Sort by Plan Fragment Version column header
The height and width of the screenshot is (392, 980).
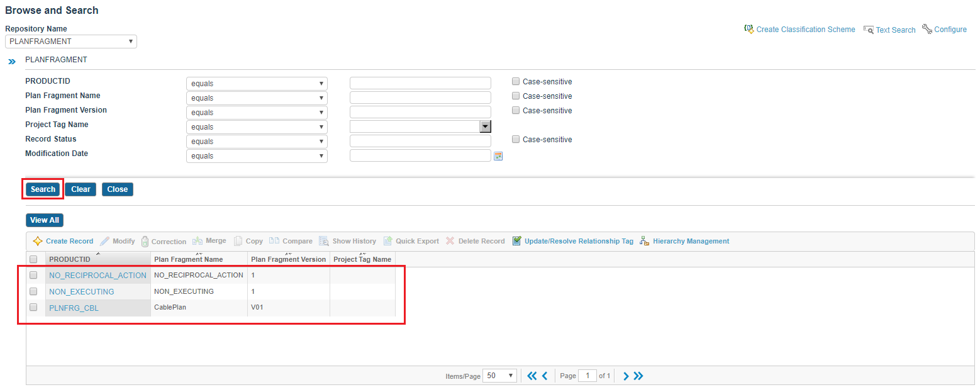pos(289,259)
